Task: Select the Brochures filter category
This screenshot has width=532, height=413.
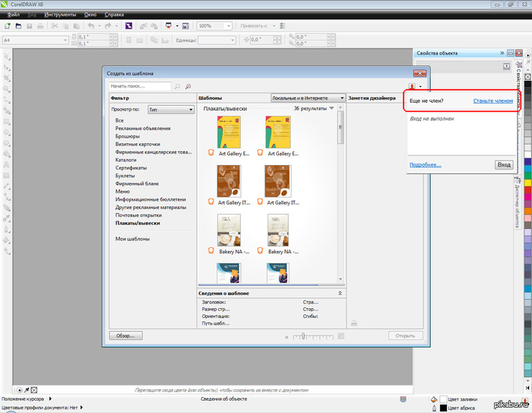Action: 127,136
